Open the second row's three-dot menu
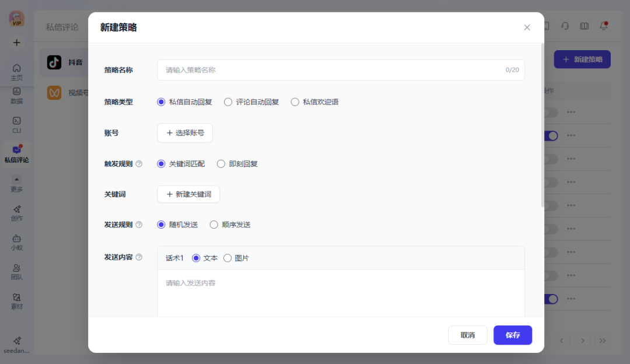The image size is (630, 364). coord(571,135)
